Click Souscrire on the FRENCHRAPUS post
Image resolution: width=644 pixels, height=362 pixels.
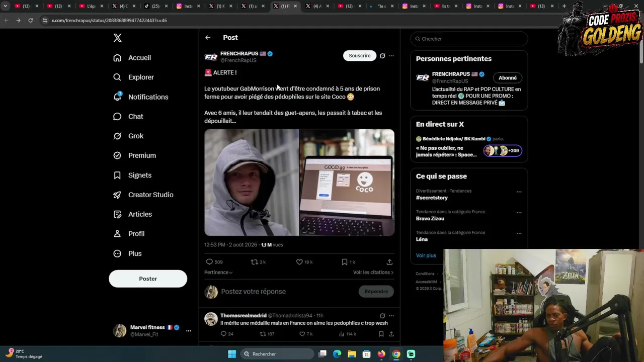click(360, 56)
